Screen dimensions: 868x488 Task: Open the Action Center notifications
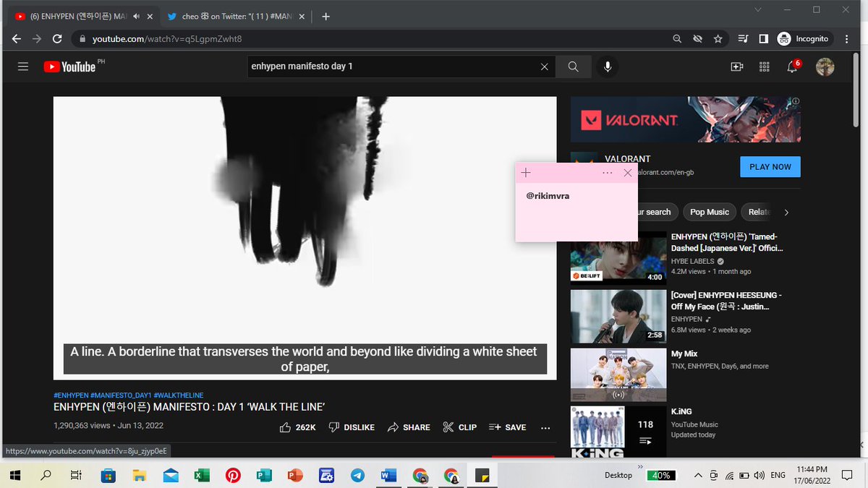tap(847, 475)
